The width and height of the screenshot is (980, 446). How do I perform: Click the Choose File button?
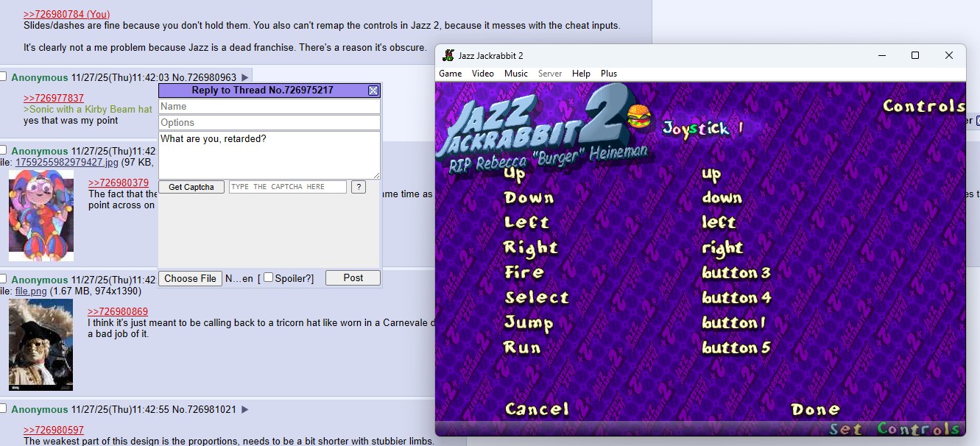tap(191, 278)
